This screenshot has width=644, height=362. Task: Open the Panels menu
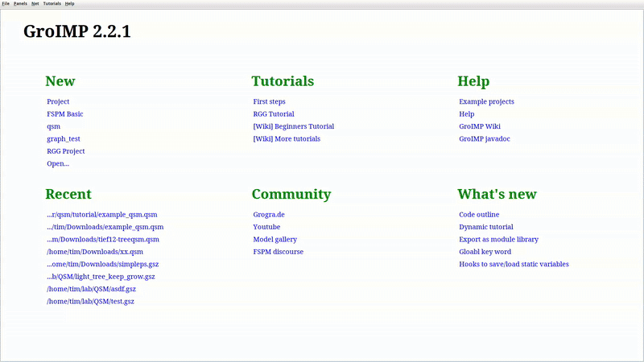(20, 3)
